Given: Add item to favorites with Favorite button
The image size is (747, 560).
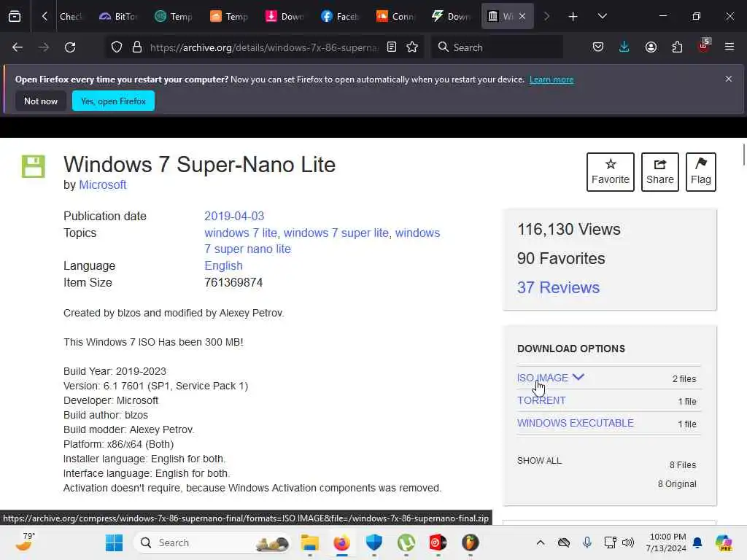Looking at the screenshot, I should point(611,172).
